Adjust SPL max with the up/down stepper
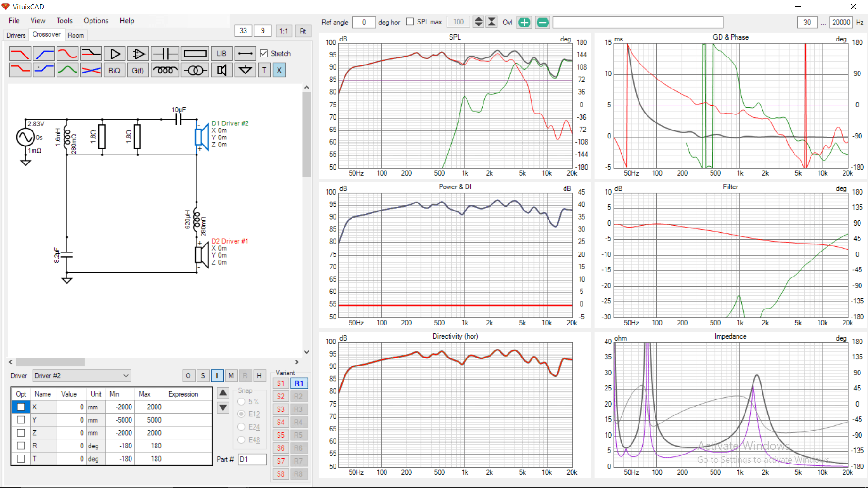The height and width of the screenshot is (488, 868). coord(478,22)
